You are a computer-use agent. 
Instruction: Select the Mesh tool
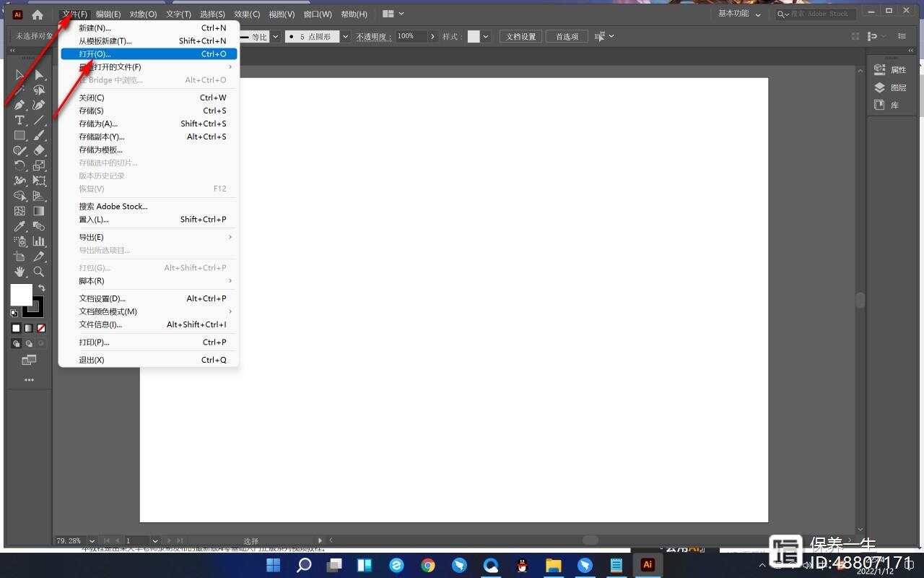coord(19,211)
